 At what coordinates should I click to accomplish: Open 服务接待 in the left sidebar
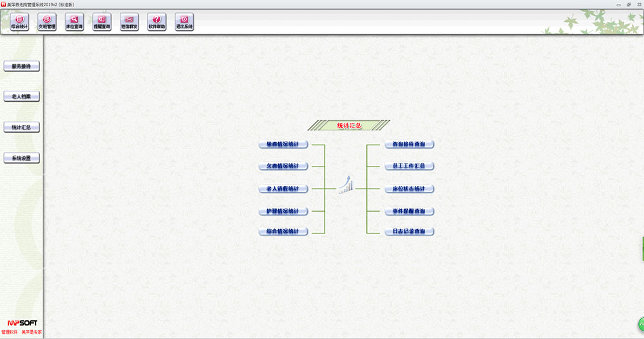(x=21, y=66)
